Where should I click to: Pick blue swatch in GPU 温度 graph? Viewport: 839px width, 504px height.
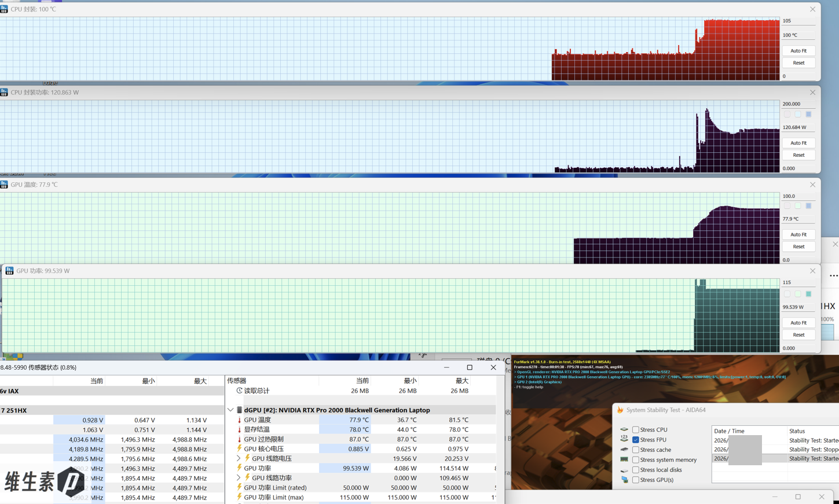point(809,206)
